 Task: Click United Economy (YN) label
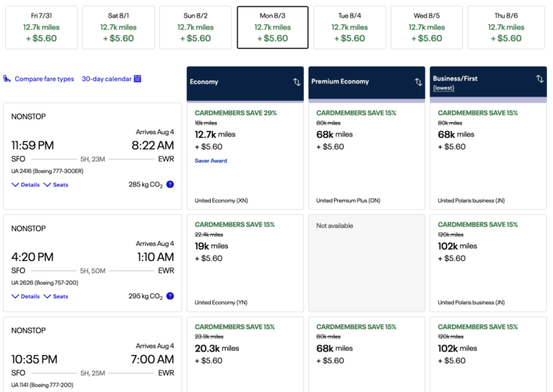pos(221,302)
